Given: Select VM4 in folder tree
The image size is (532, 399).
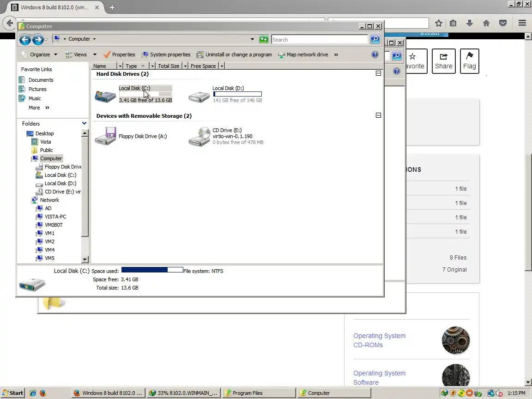Looking at the screenshot, I should (49, 250).
